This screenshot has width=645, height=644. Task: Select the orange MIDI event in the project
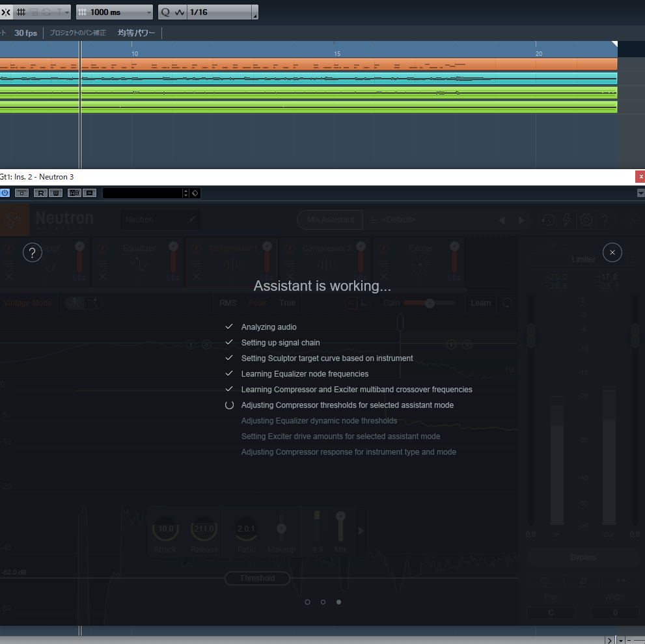pos(309,64)
